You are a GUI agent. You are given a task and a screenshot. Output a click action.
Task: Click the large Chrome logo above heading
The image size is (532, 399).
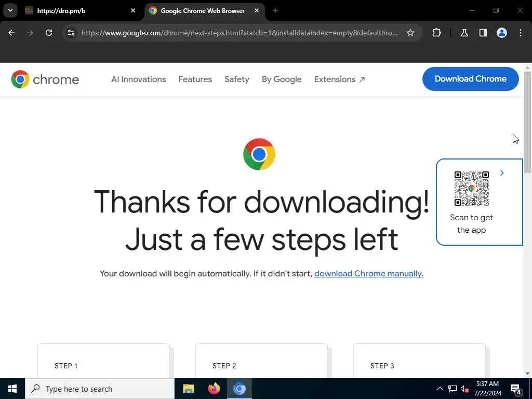click(259, 154)
